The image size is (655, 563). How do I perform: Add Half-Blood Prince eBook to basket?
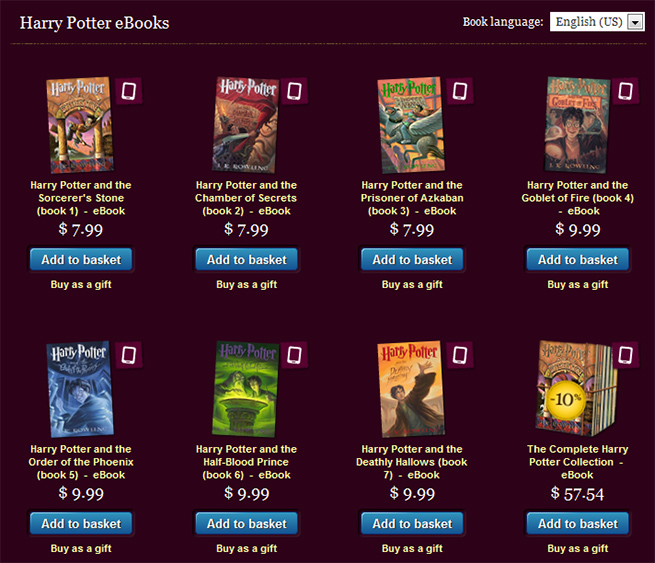(x=246, y=523)
